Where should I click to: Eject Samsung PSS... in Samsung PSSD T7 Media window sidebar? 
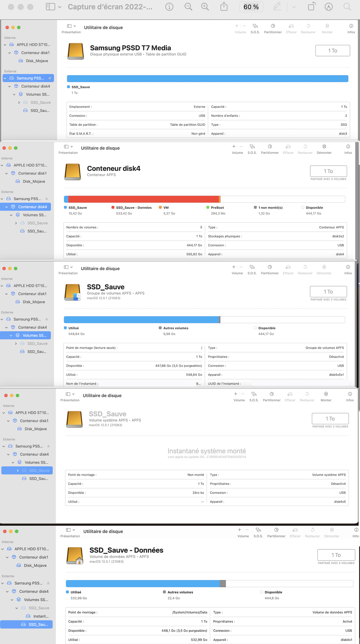(x=50, y=78)
